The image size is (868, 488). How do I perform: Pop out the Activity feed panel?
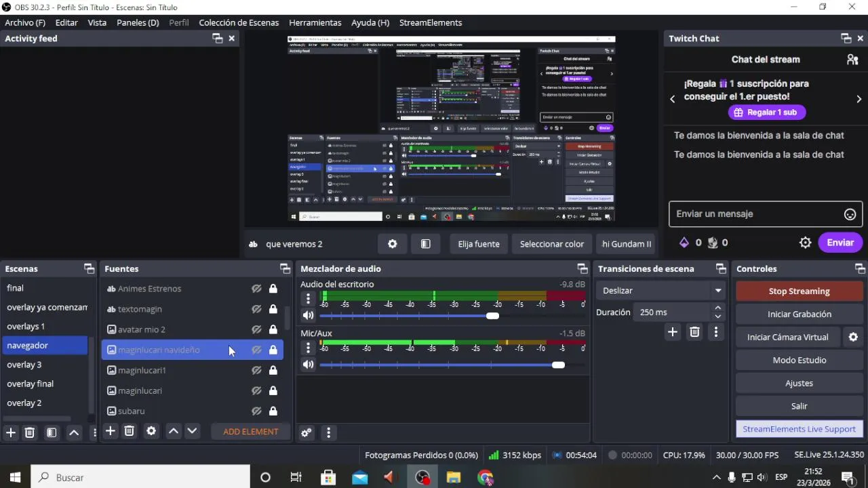[x=217, y=39]
